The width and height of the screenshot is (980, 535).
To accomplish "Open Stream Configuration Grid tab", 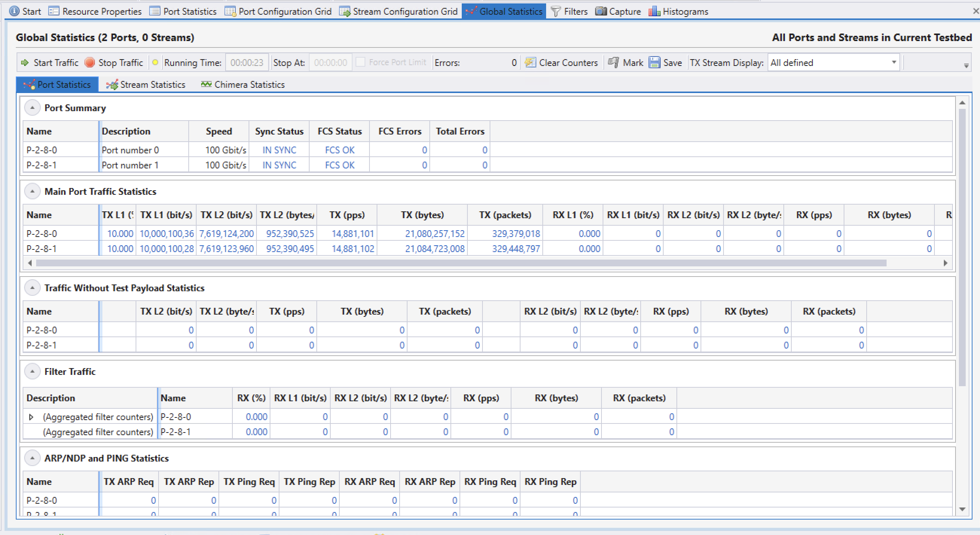I will coord(398,11).
